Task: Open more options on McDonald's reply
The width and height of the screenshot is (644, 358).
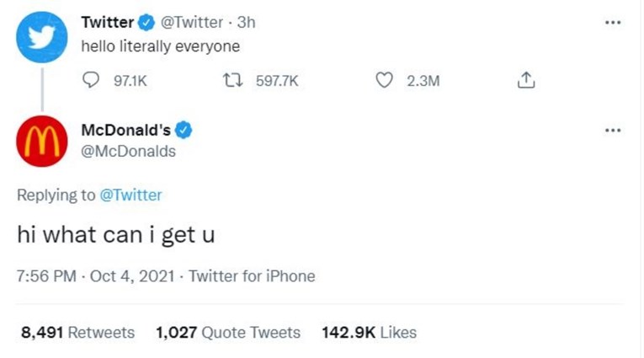Action: tap(612, 130)
